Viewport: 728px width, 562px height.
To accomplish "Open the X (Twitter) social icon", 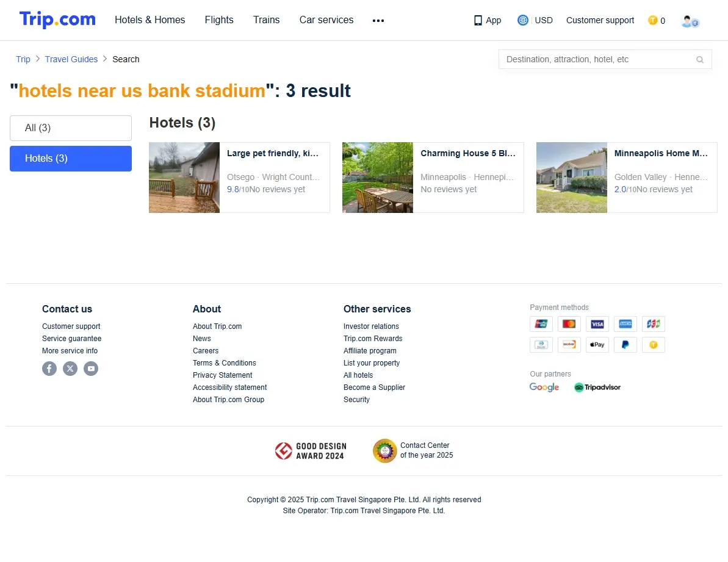I will (x=70, y=369).
